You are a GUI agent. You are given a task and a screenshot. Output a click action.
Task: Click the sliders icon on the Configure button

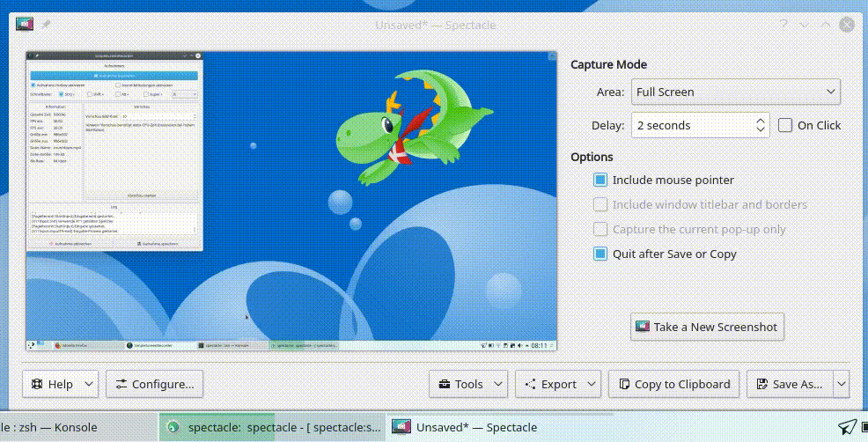point(121,384)
